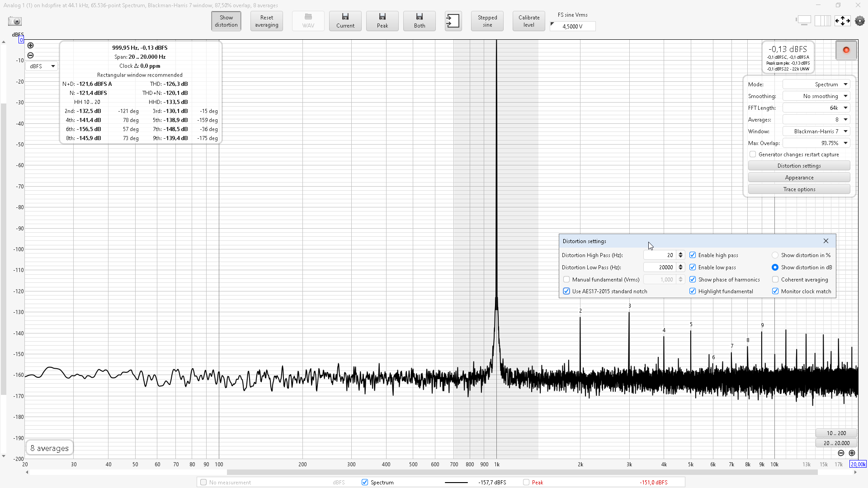Click the 8 averages indicator
The width and height of the screenshot is (868, 488).
(50, 448)
